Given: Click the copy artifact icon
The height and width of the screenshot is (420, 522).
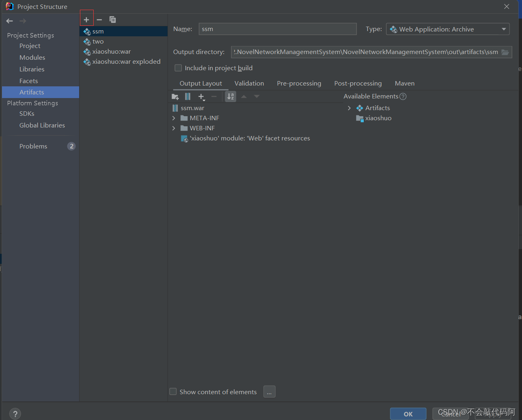Looking at the screenshot, I should (113, 20).
